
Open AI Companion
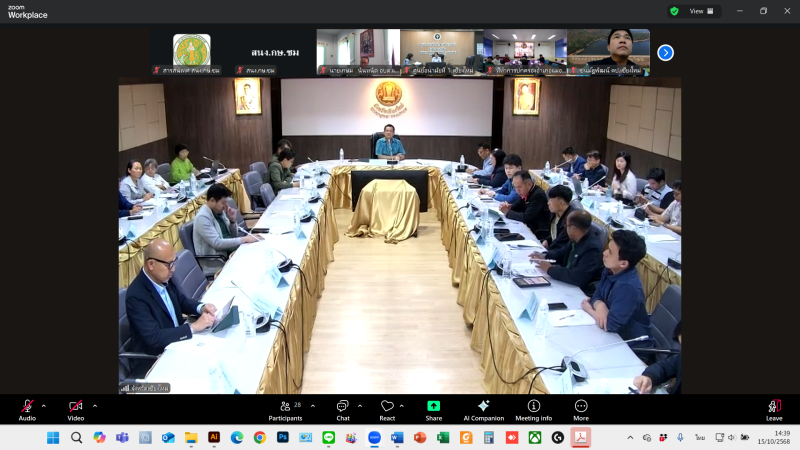(x=484, y=410)
